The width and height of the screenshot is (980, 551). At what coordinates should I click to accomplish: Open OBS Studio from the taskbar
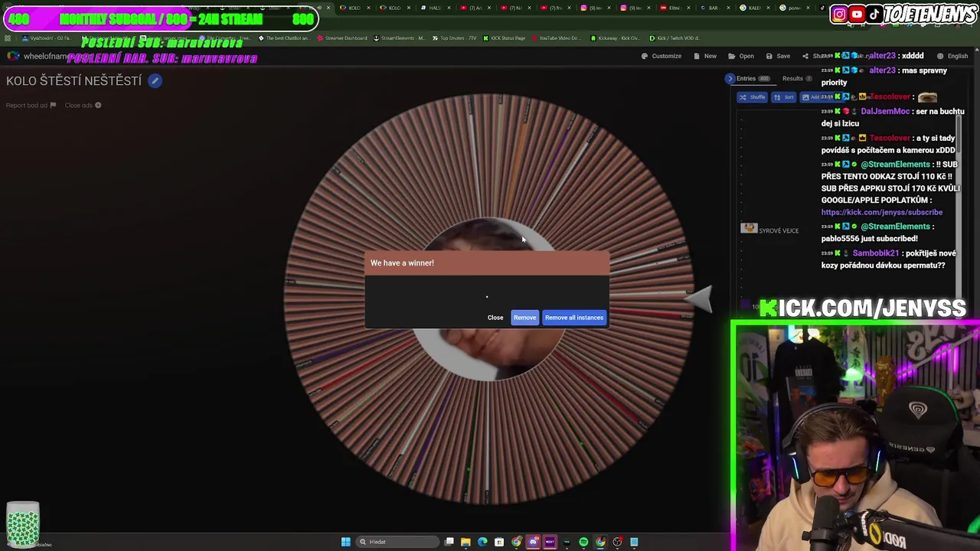(617, 542)
